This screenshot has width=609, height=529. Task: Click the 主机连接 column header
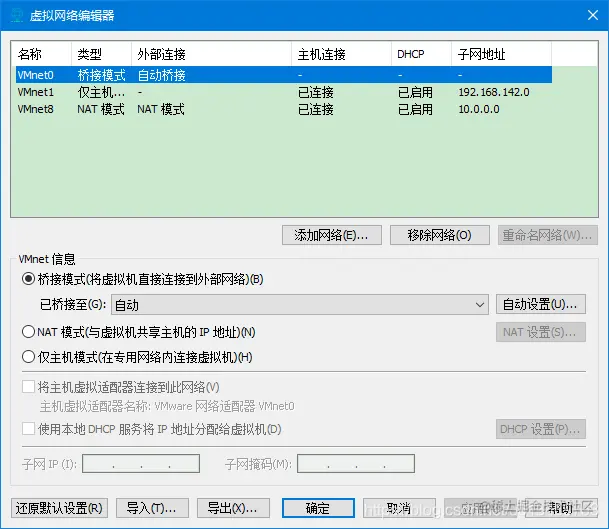pyautogui.click(x=341, y=54)
